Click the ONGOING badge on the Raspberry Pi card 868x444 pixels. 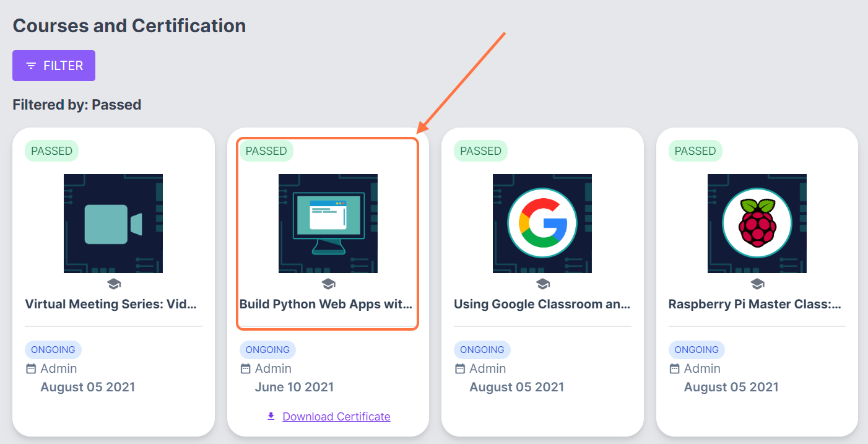click(697, 349)
